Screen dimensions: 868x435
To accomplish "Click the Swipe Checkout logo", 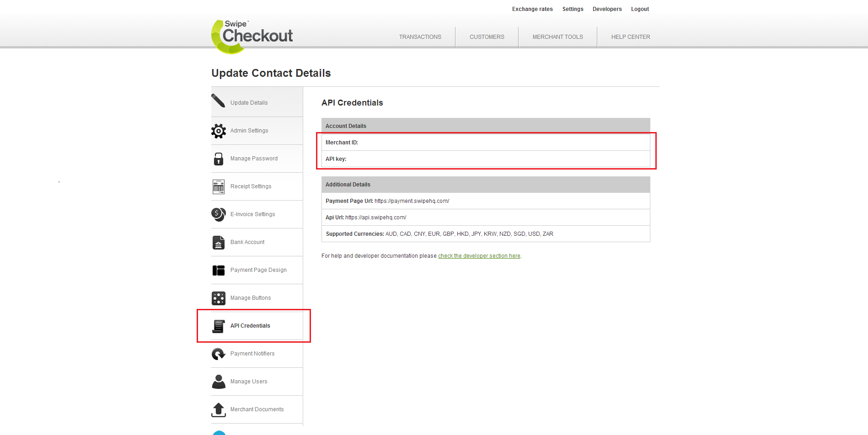I will (252, 36).
